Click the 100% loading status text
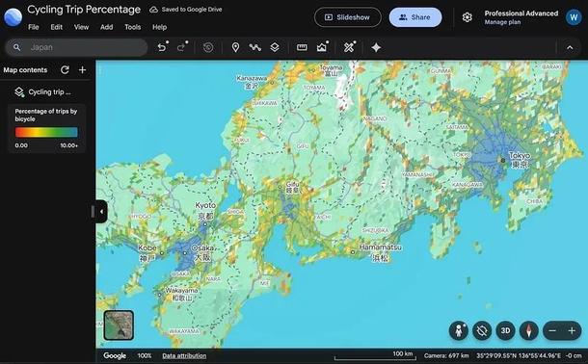 [x=145, y=355]
